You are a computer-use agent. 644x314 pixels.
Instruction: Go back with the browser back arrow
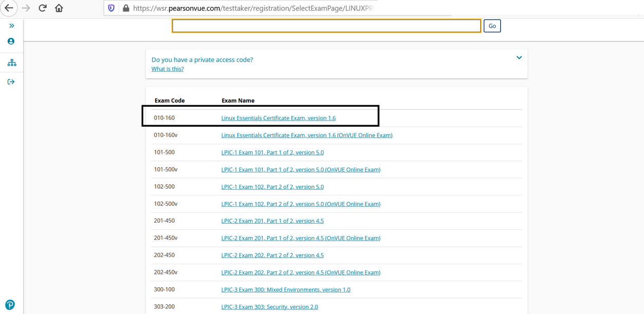coord(9,8)
